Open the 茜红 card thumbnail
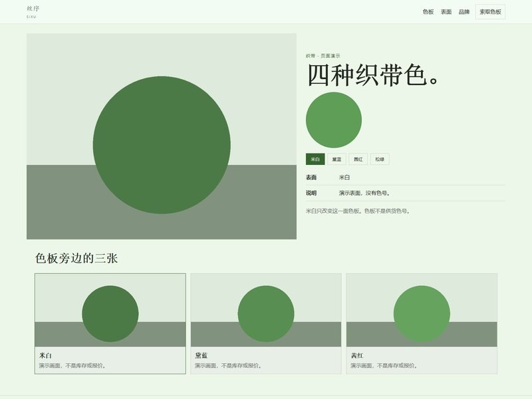 [x=422, y=310]
